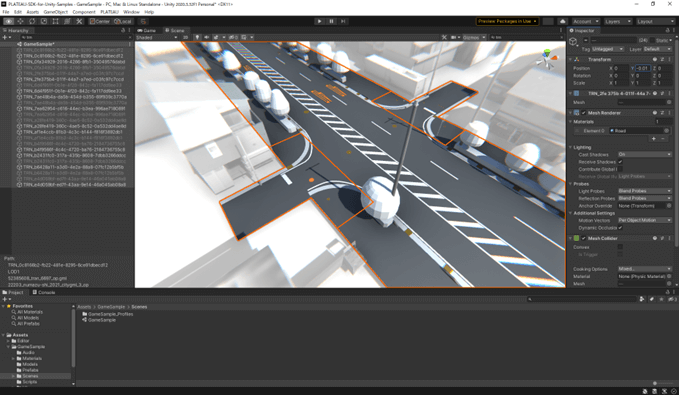679x395 pixels.
Task: Select the Rotate tool in toolbar
Action: point(32,21)
